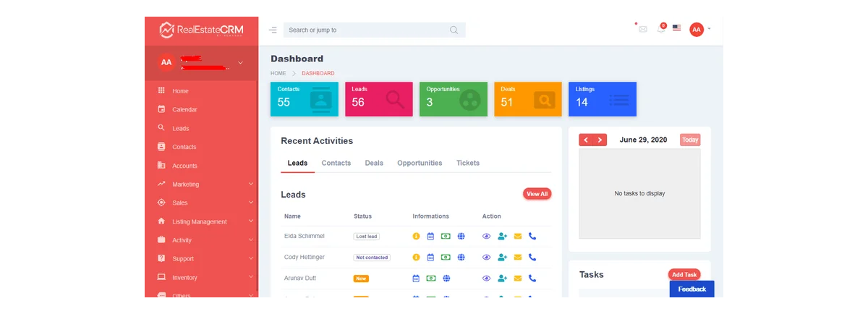The image size is (868, 314).
Task: Email Arunav Dutt via envelope icon
Action: click(x=518, y=278)
